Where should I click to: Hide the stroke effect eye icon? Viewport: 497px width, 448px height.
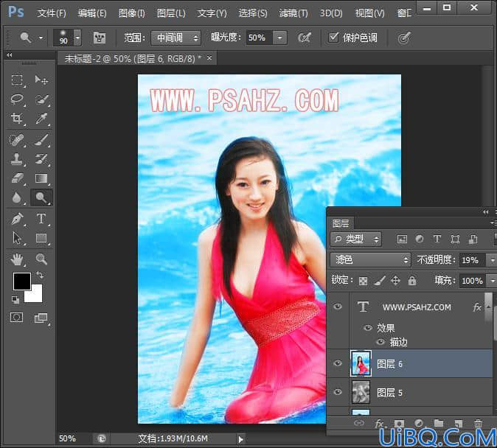click(380, 342)
